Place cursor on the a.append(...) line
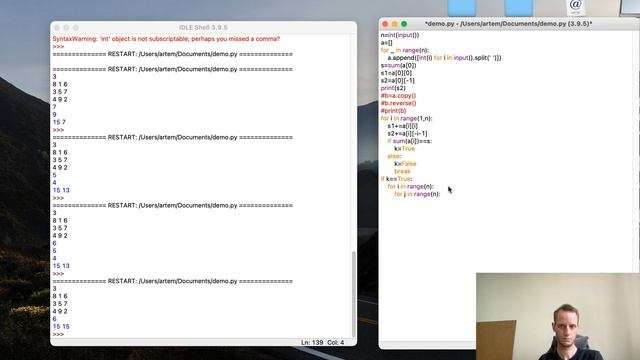Viewport: 640px width, 360px height. tap(444, 58)
